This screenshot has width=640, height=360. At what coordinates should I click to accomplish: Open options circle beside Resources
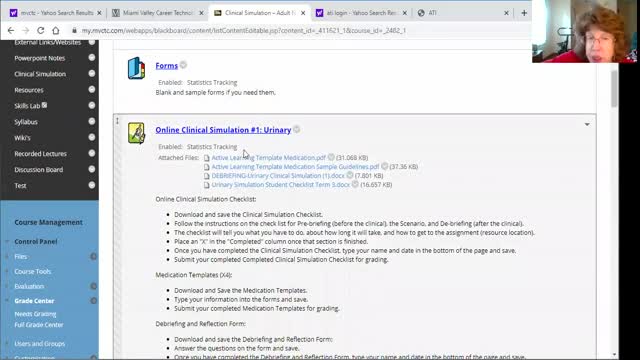(x=92, y=89)
